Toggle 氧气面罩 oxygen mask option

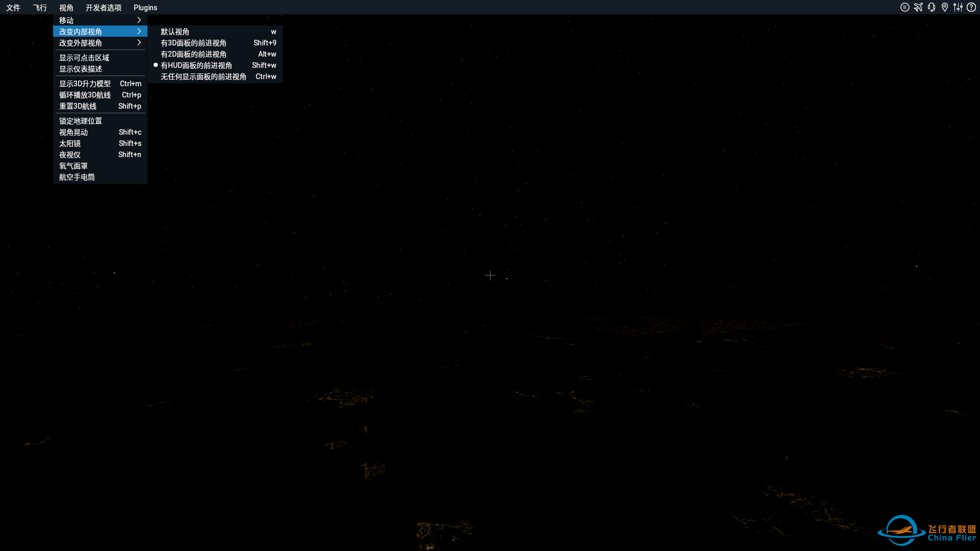(100, 166)
